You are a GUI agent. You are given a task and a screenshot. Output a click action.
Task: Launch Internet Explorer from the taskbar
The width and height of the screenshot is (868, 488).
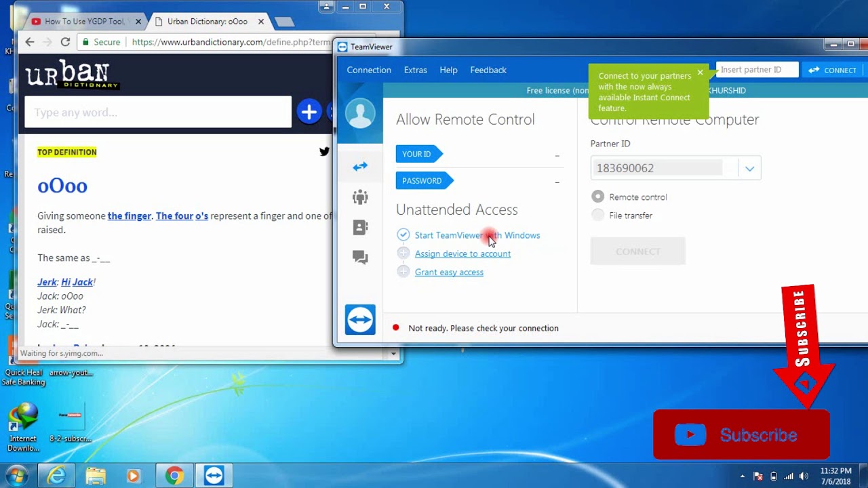[56, 476]
